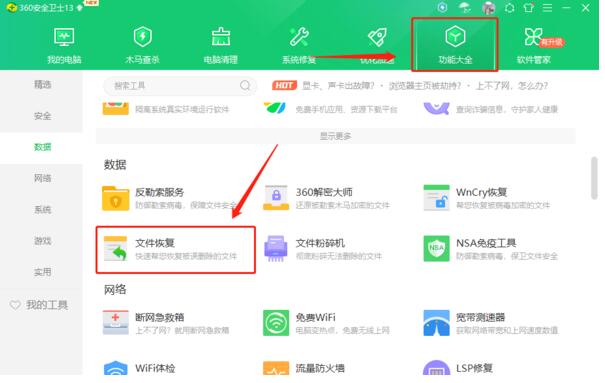Click the blue hexagon shield icon in title bar

tap(442, 7)
